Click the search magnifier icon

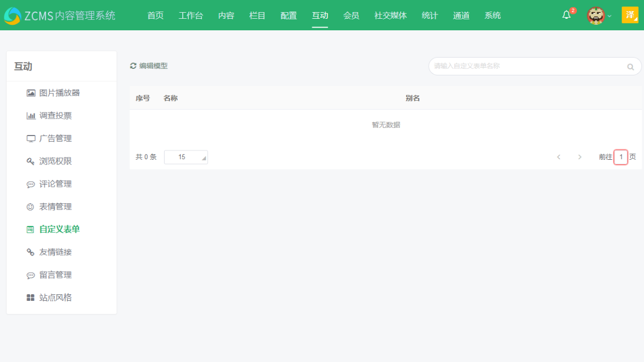tap(630, 66)
